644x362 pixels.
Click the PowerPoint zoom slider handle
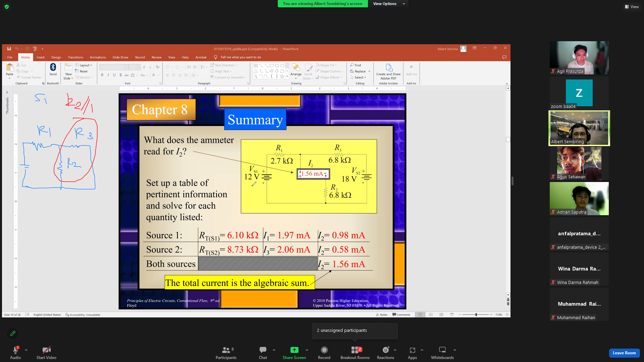tap(476, 315)
